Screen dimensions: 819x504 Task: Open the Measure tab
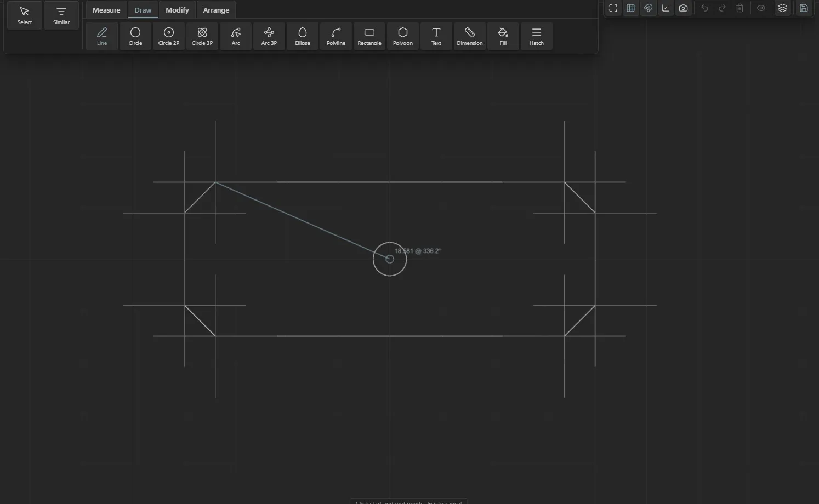[x=106, y=10]
